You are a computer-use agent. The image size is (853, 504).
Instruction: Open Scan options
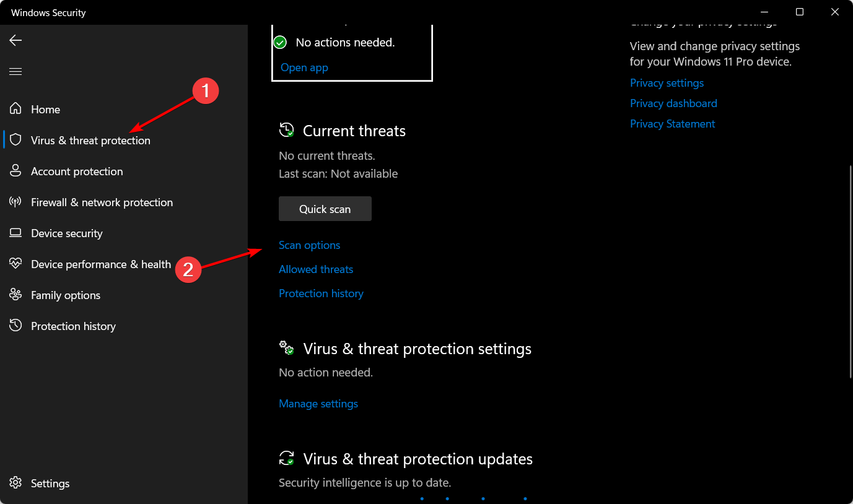tap(309, 245)
